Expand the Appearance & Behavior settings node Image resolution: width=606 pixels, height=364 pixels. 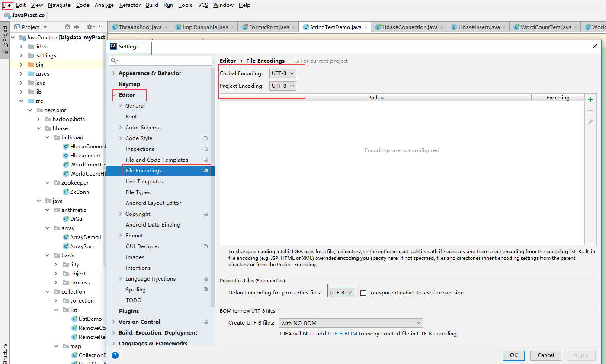pos(114,73)
